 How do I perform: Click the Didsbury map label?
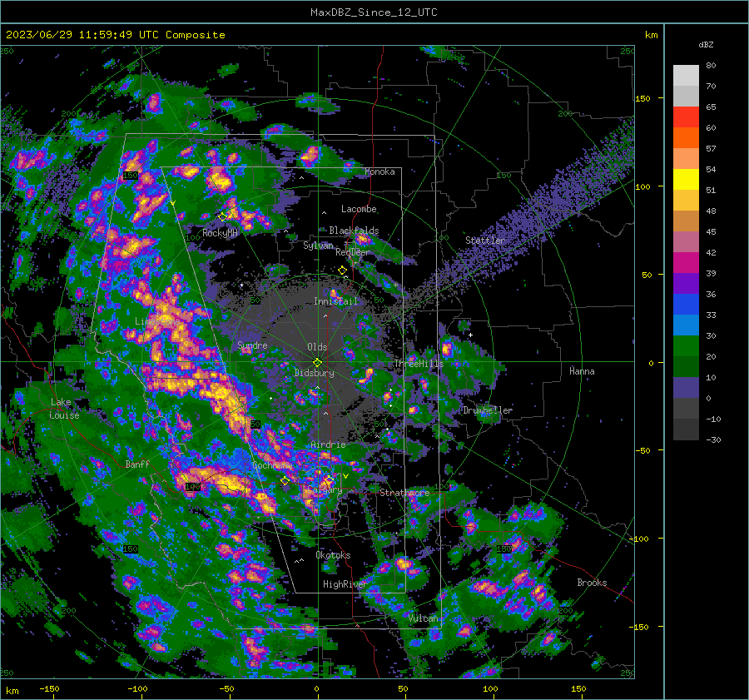tap(315, 373)
